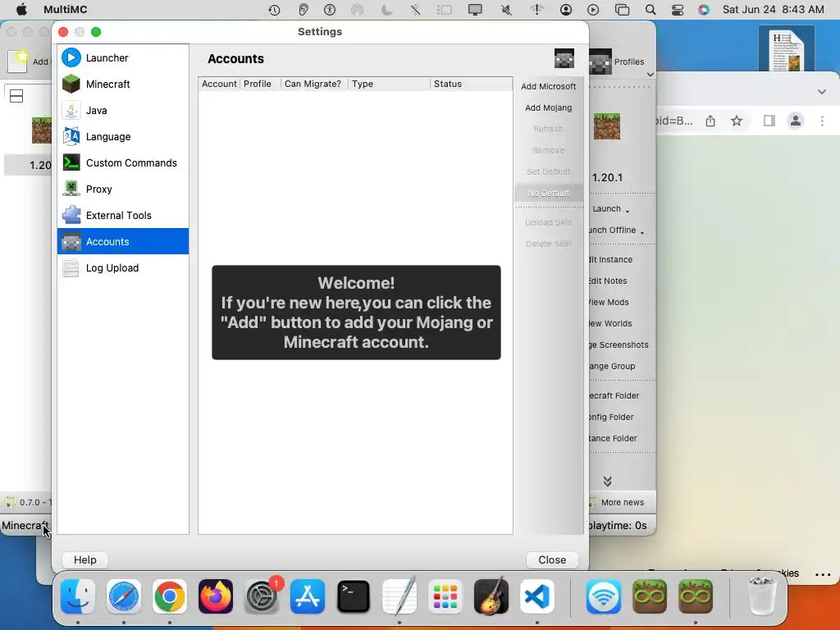The image size is (840, 630).
Task: Click Change Group in MultiMC side panel
Action: click(x=613, y=367)
